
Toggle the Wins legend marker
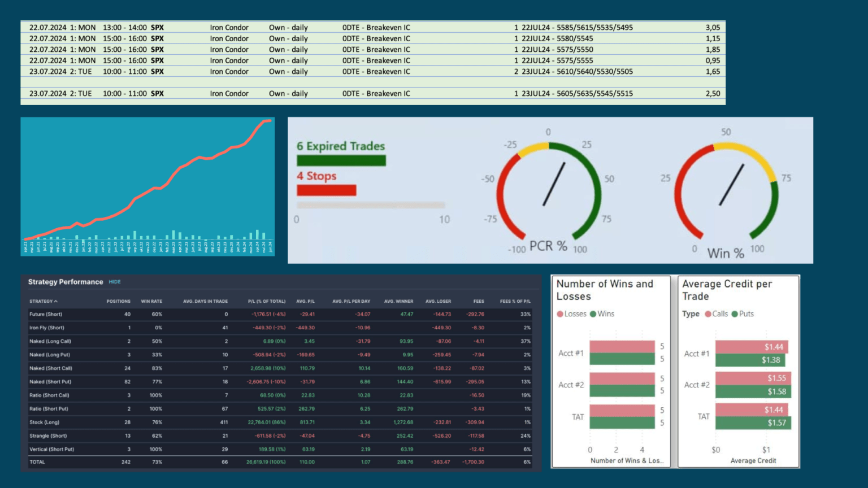pyautogui.click(x=593, y=314)
